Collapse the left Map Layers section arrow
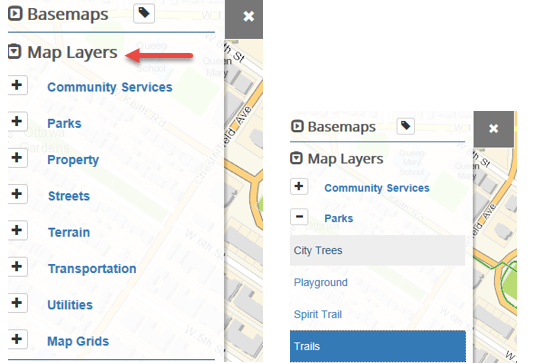The height and width of the screenshot is (363, 537). 14,52
